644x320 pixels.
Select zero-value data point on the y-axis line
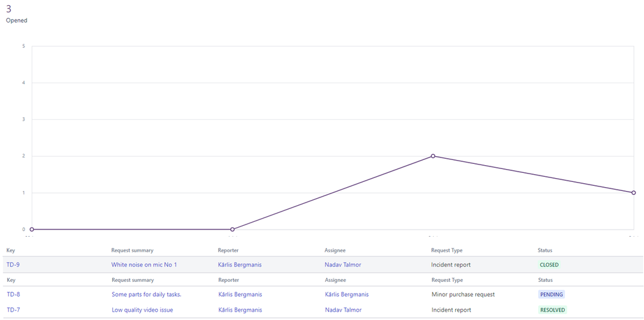coord(32,229)
